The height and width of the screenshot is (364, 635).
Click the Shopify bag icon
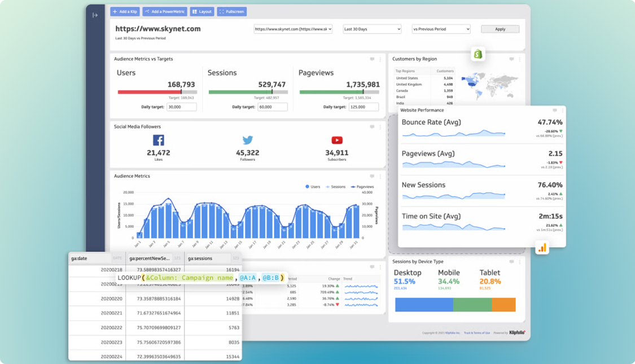(478, 54)
